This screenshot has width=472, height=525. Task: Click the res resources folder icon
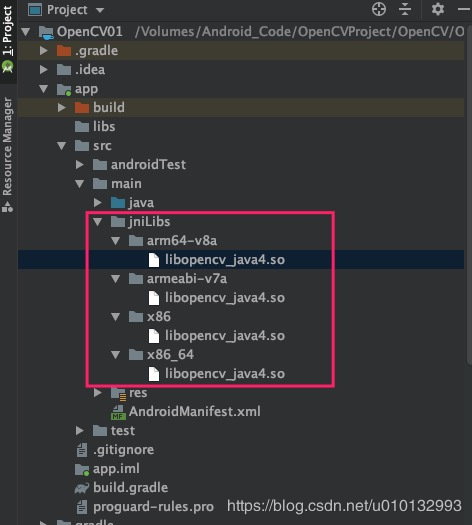(x=118, y=393)
